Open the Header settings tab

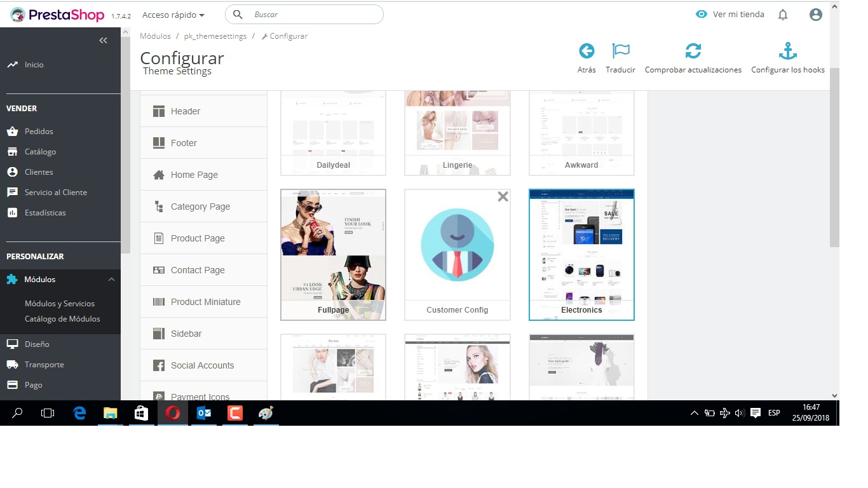203,111
